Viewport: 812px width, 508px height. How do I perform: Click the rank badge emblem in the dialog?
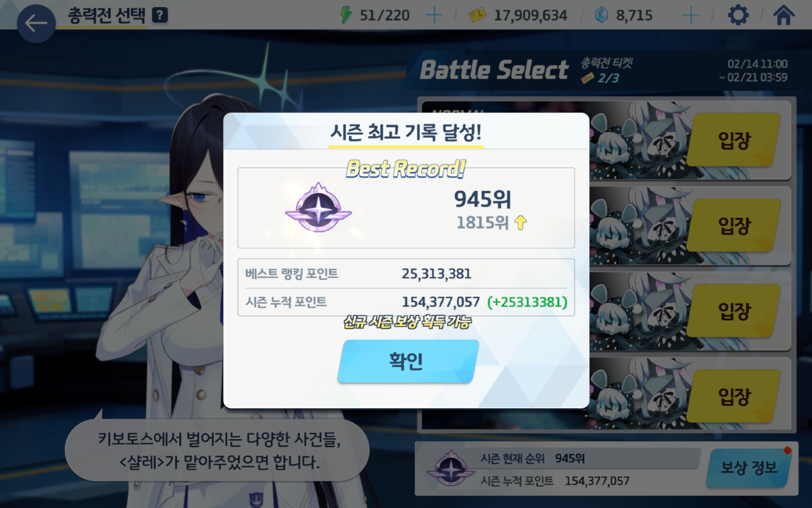(x=318, y=208)
